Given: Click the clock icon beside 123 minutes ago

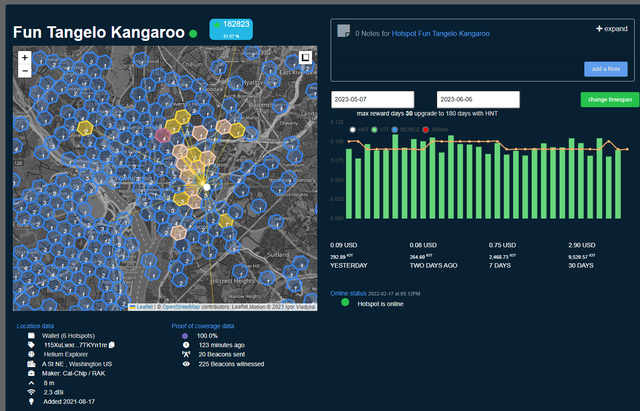Looking at the screenshot, I should pos(186,345).
